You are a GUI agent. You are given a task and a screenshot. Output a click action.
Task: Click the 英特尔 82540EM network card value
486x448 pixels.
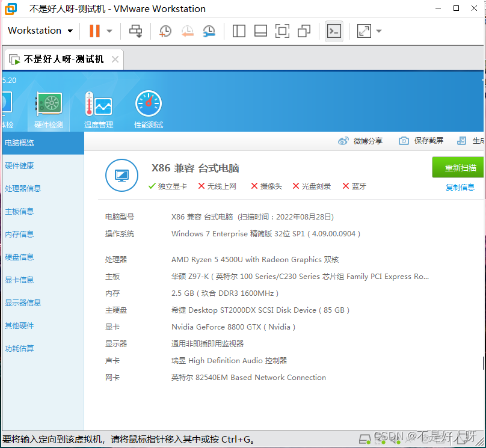pyautogui.click(x=248, y=378)
